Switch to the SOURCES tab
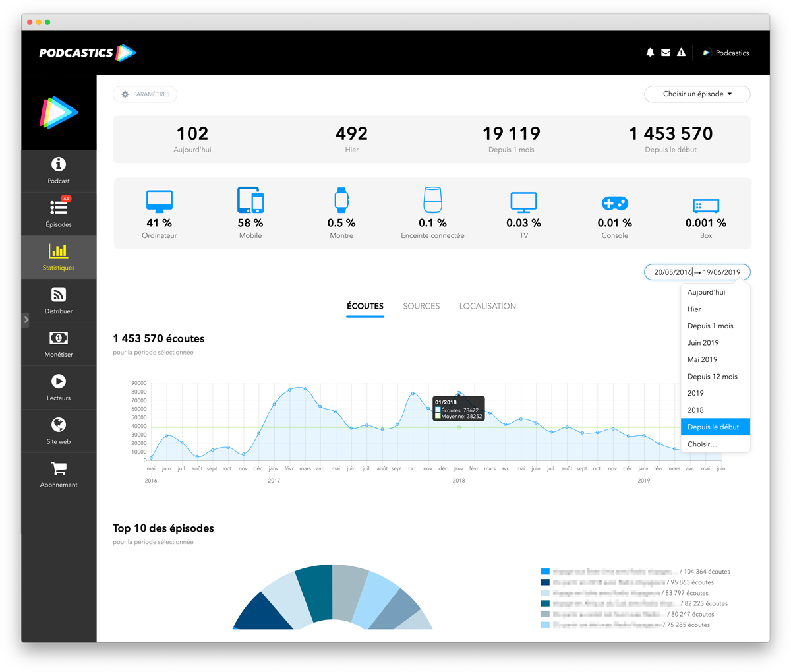Image resolution: width=791 pixels, height=672 pixels. pos(421,306)
